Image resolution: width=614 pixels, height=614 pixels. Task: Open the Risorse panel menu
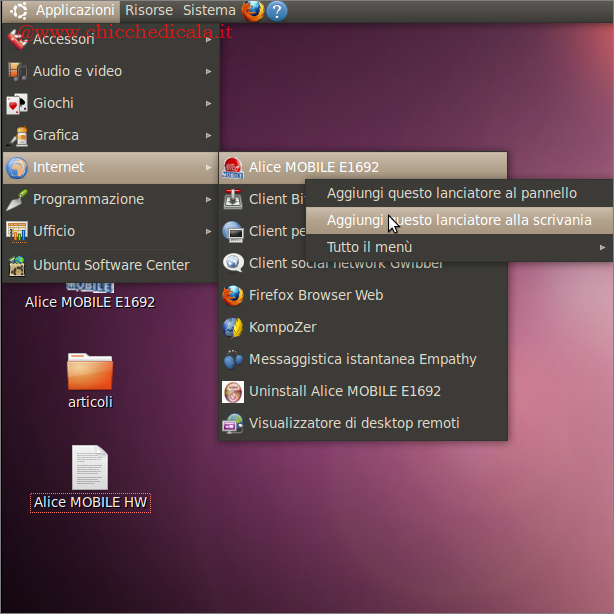149,11
